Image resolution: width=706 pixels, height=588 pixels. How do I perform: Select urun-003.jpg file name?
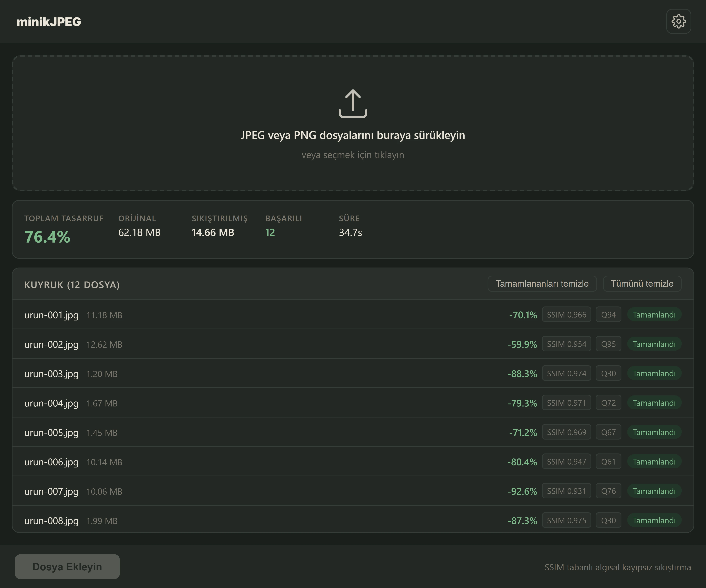[51, 374]
